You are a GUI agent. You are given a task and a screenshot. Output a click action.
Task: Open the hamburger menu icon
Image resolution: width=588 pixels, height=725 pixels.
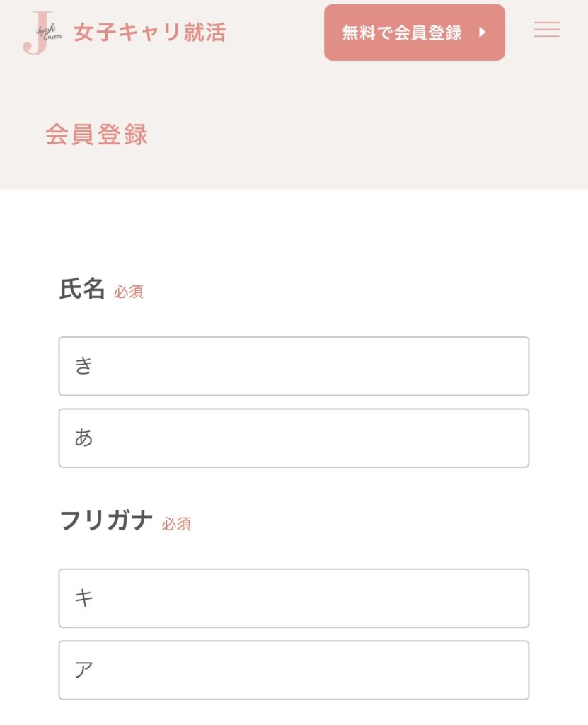(x=546, y=30)
